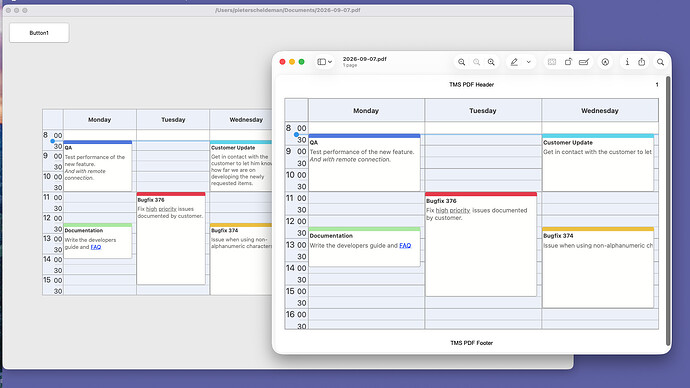Click the 2026-09-07.pdf title in Preview

pos(364,59)
